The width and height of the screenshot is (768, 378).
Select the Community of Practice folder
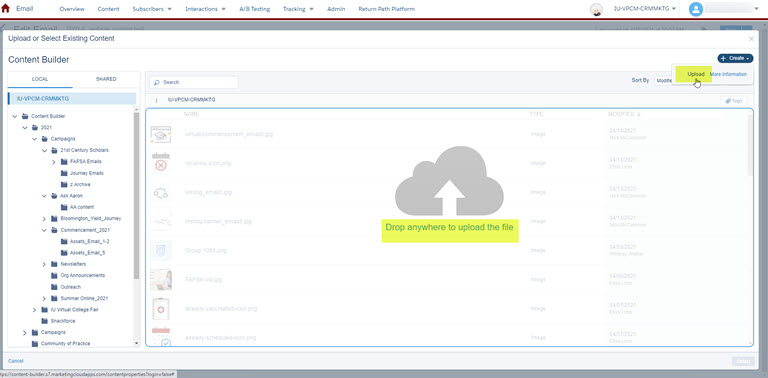pyautogui.click(x=65, y=344)
